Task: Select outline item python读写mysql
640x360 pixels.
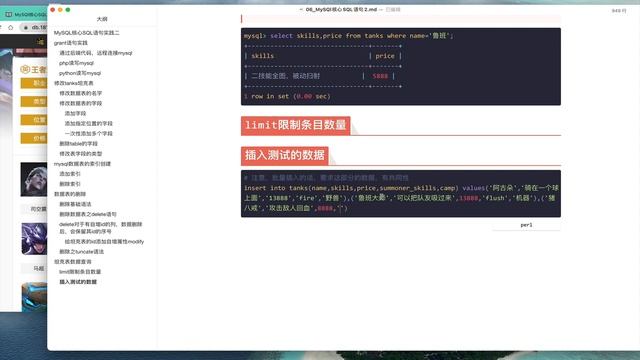Action: click(80, 73)
